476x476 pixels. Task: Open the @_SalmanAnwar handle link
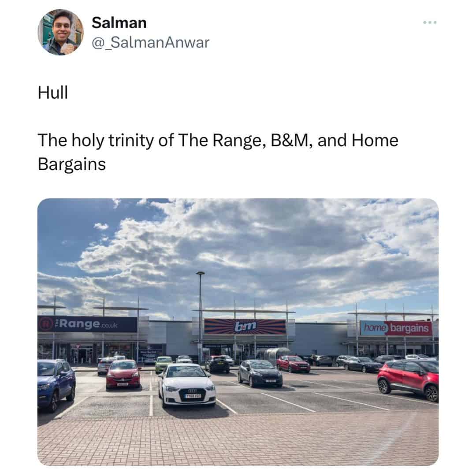click(150, 42)
